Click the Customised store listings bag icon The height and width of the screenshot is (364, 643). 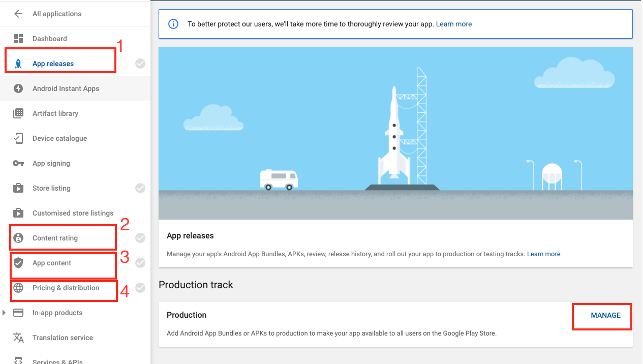click(x=18, y=213)
